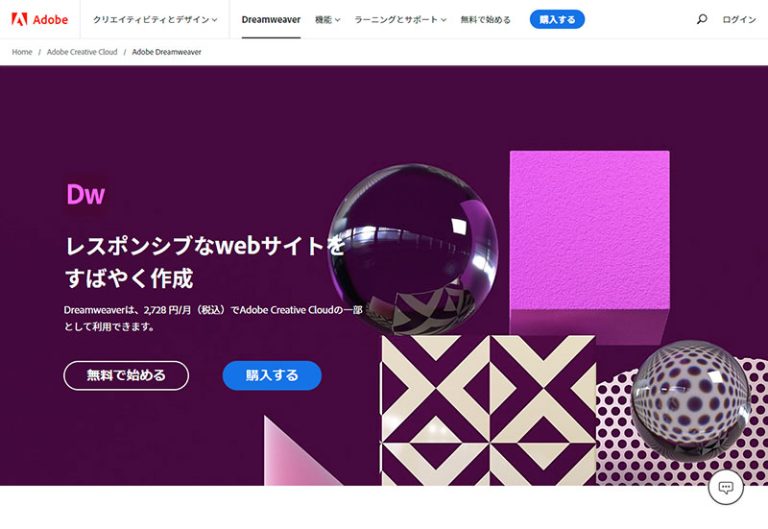768x529 pixels.
Task: Open the chat bubble icon
Action: coord(725,487)
